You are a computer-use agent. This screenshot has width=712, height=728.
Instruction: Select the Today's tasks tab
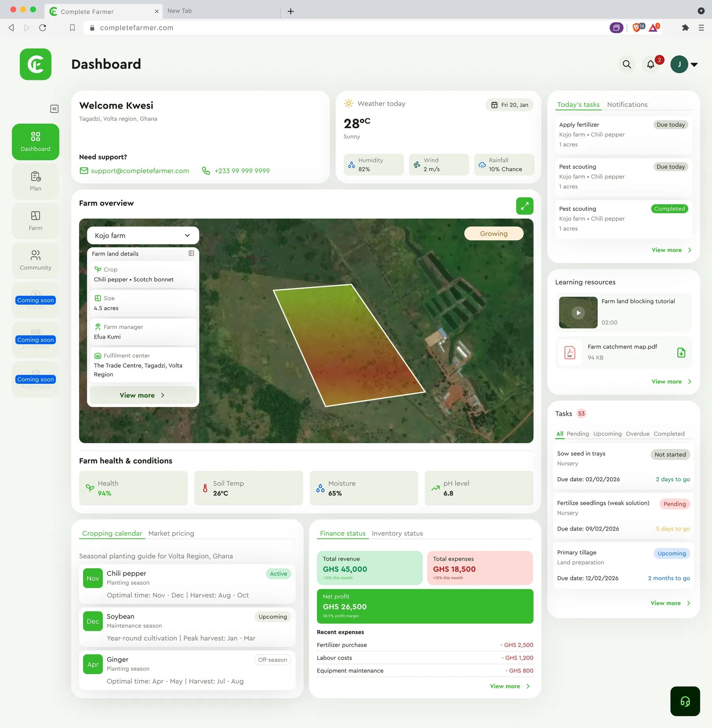point(578,104)
